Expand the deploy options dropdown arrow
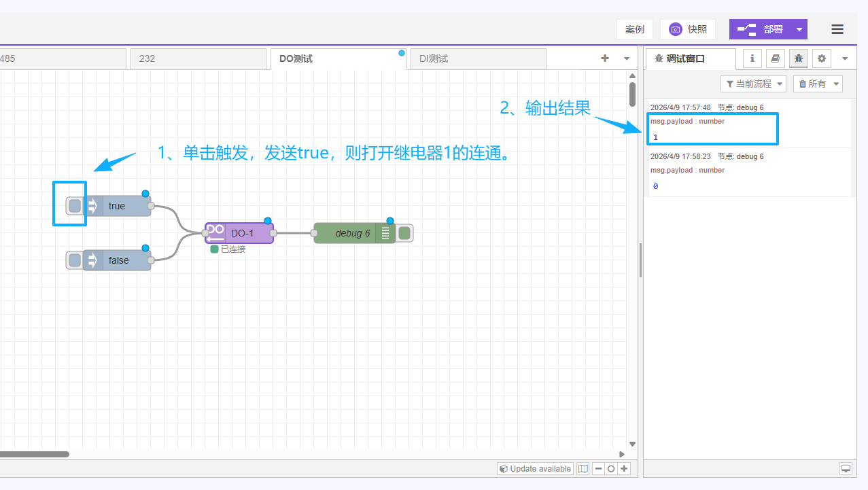 799,29
